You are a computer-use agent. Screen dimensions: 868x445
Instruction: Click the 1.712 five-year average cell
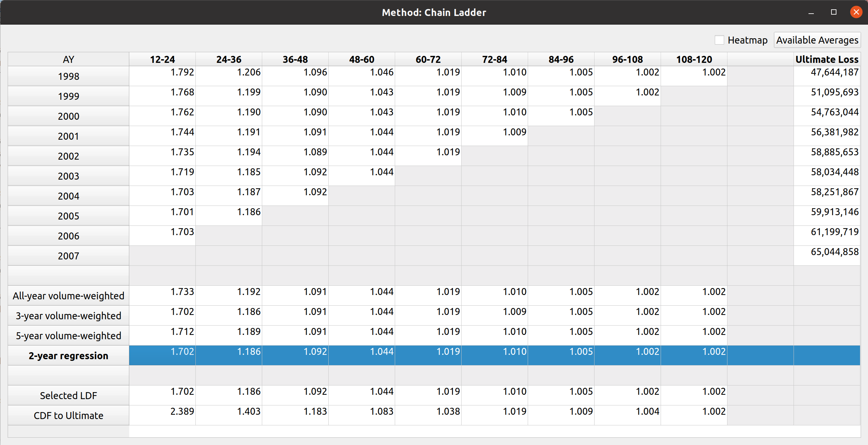coord(163,336)
